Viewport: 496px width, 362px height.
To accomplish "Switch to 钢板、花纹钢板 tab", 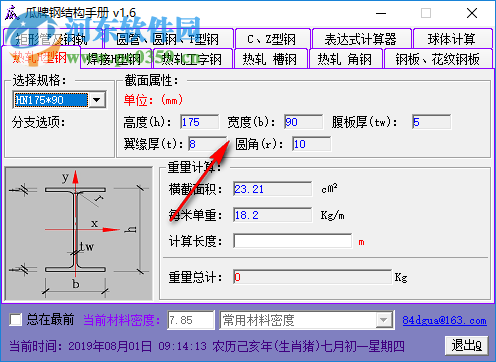I will [438, 59].
